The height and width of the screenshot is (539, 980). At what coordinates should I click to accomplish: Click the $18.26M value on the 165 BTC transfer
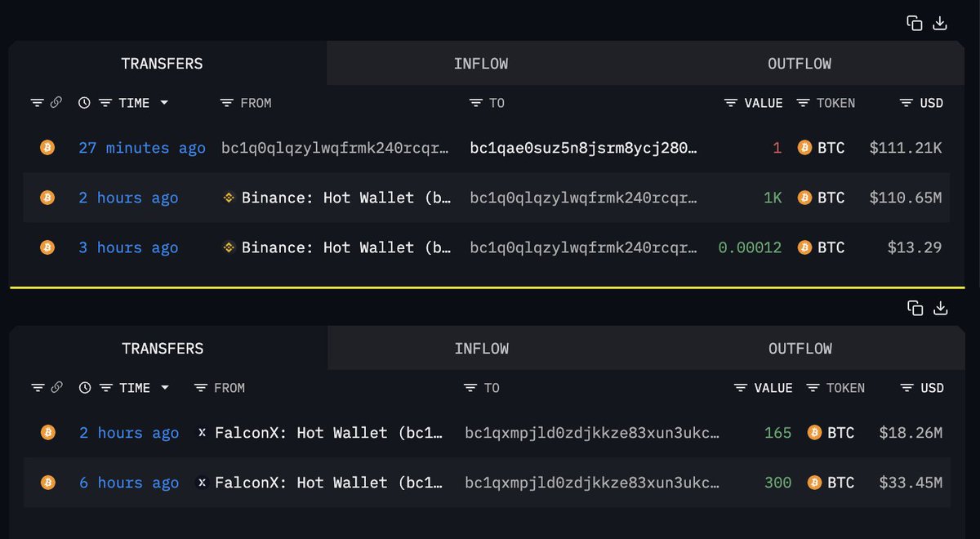click(x=911, y=433)
